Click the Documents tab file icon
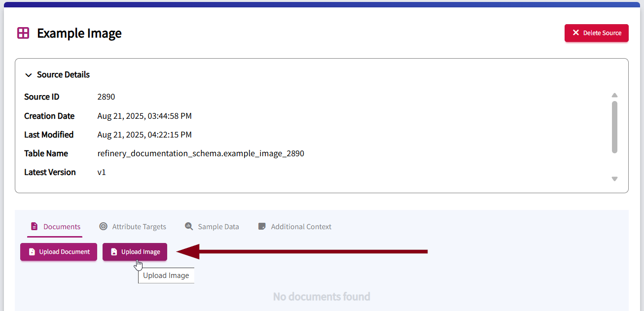The image size is (644, 311). 34,226
